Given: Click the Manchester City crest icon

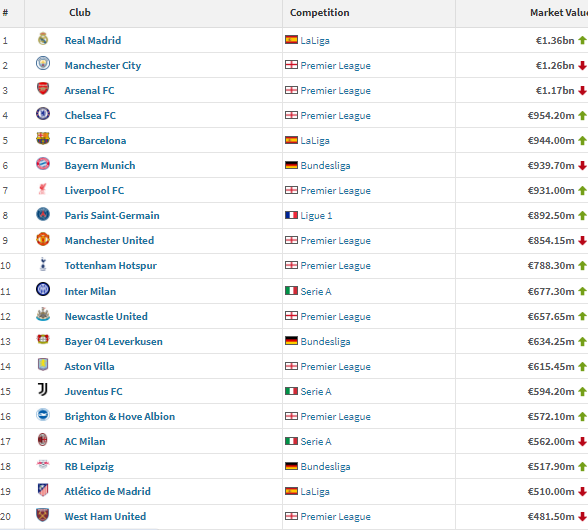Looking at the screenshot, I should click(x=43, y=63).
